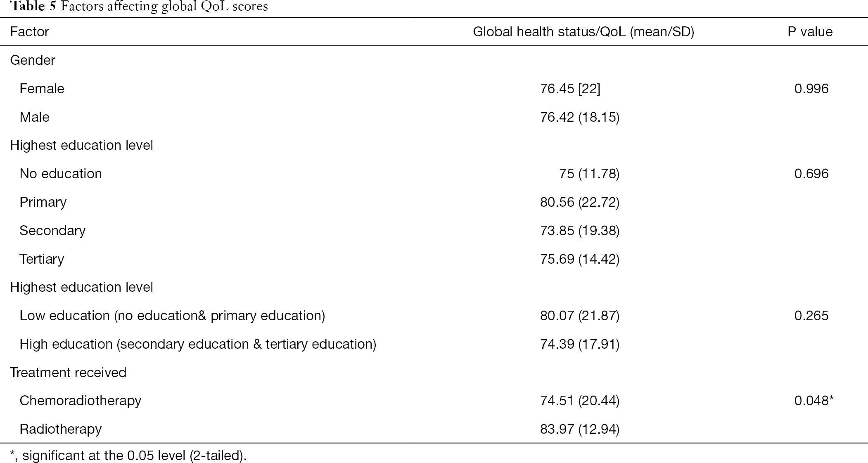
Task: Select the High education row label
Action: [198, 344]
